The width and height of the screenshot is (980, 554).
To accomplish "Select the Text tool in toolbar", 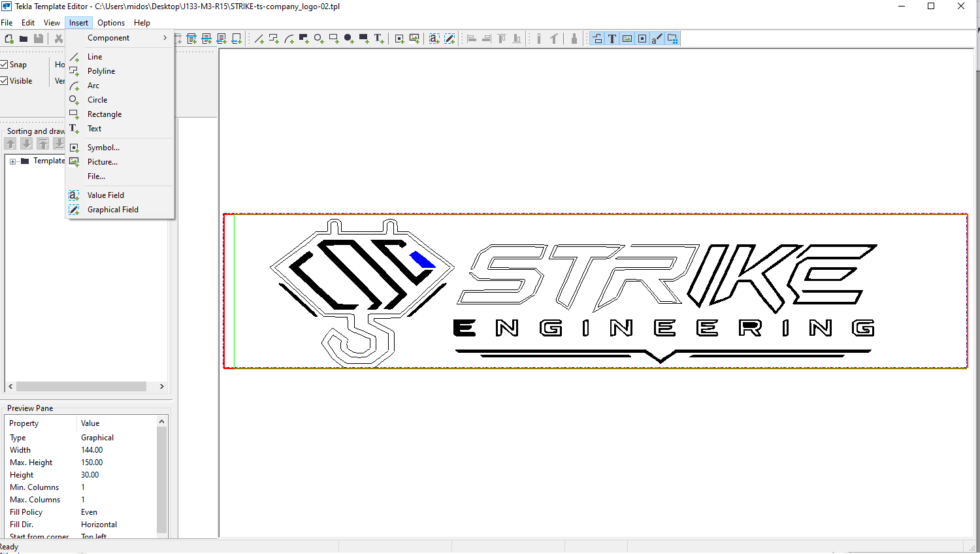I will [x=379, y=39].
